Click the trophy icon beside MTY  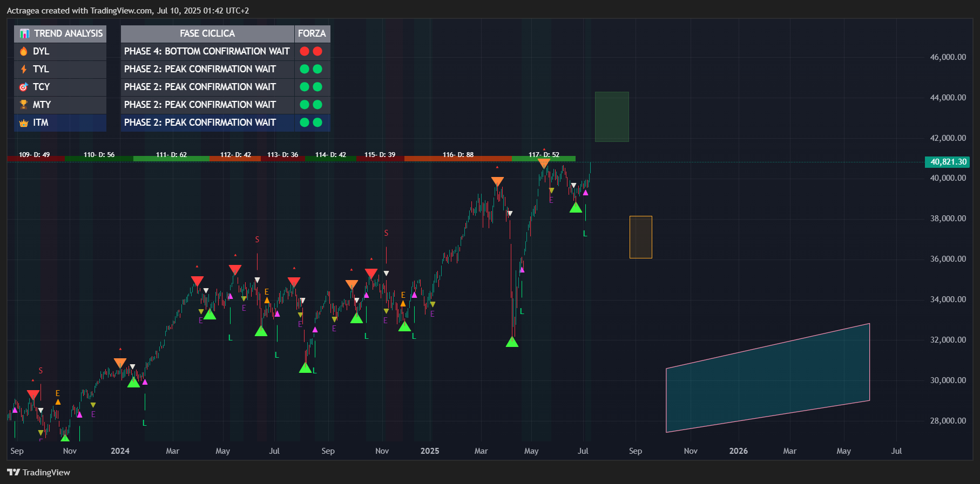point(24,105)
